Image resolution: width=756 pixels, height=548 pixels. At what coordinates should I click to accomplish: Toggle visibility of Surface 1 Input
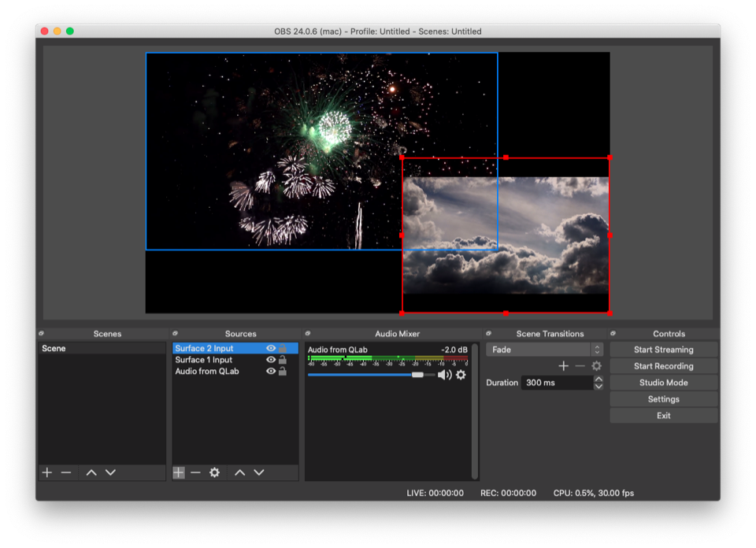pos(271,360)
